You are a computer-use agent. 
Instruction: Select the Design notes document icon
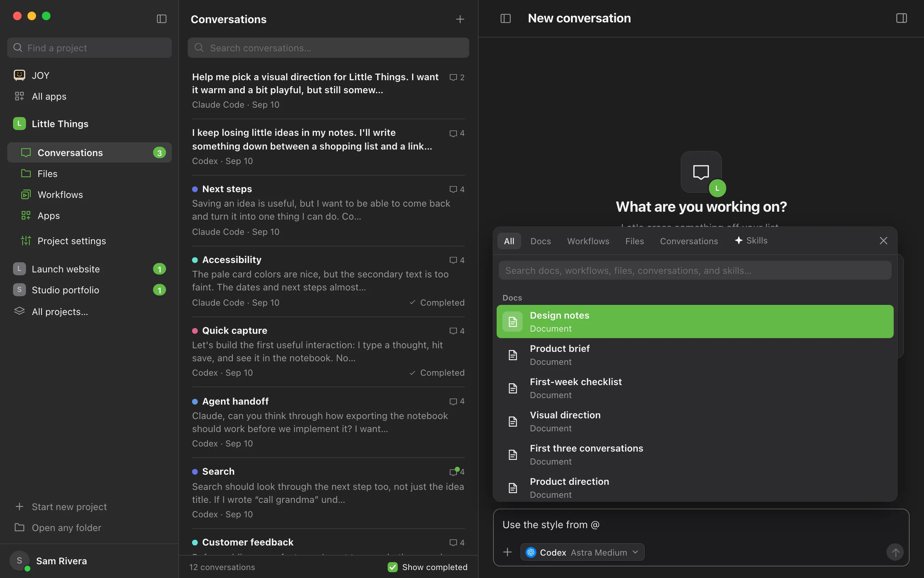[x=513, y=322]
